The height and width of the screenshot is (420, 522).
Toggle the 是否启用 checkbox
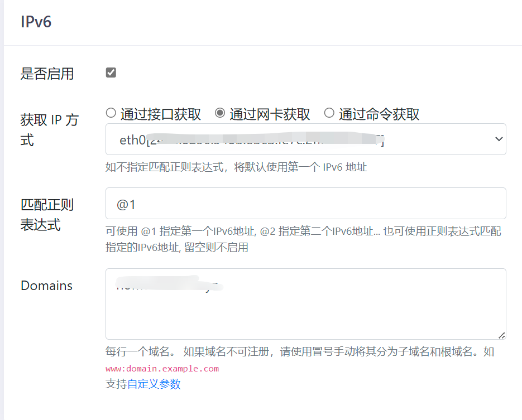tap(111, 73)
